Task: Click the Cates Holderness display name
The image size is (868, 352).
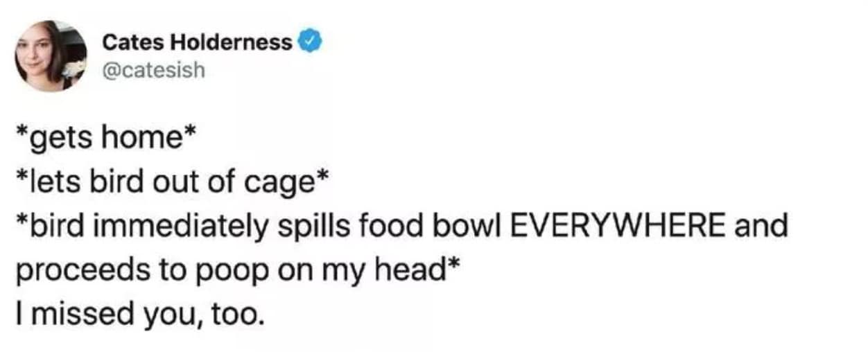Action: (x=198, y=43)
